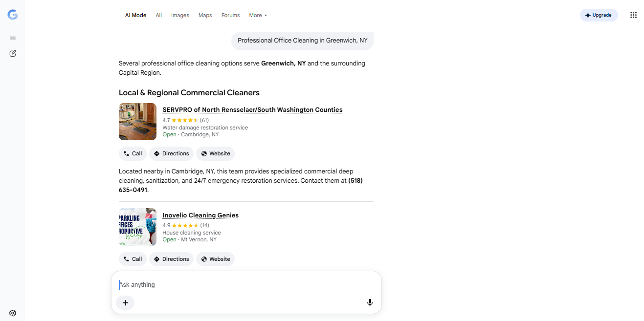644x321 pixels.
Task: Click Inovelio's 4.9 star rating
Action: tap(185, 225)
